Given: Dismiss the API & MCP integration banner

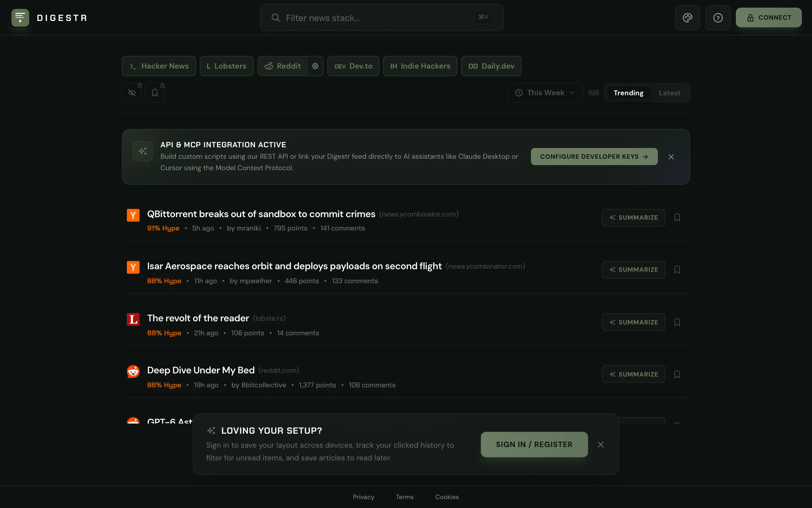Looking at the screenshot, I should [671, 157].
